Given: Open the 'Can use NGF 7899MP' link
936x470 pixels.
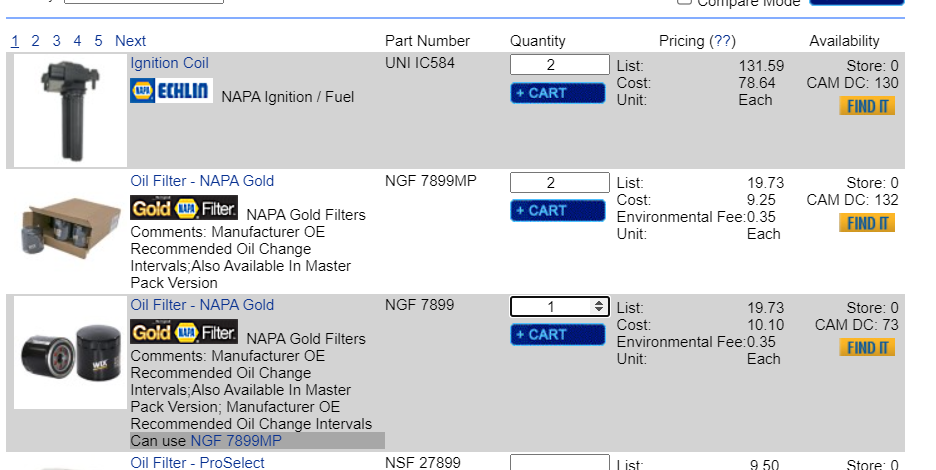Looking at the screenshot, I should [x=236, y=441].
